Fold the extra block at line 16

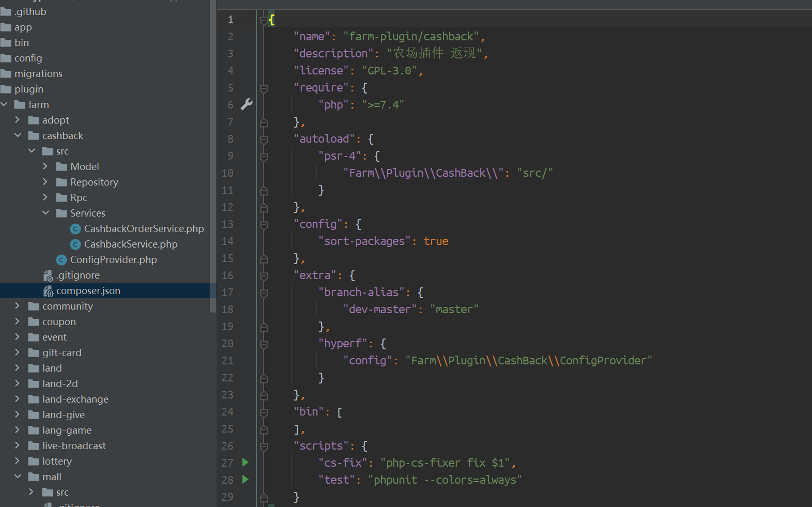pos(264,276)
